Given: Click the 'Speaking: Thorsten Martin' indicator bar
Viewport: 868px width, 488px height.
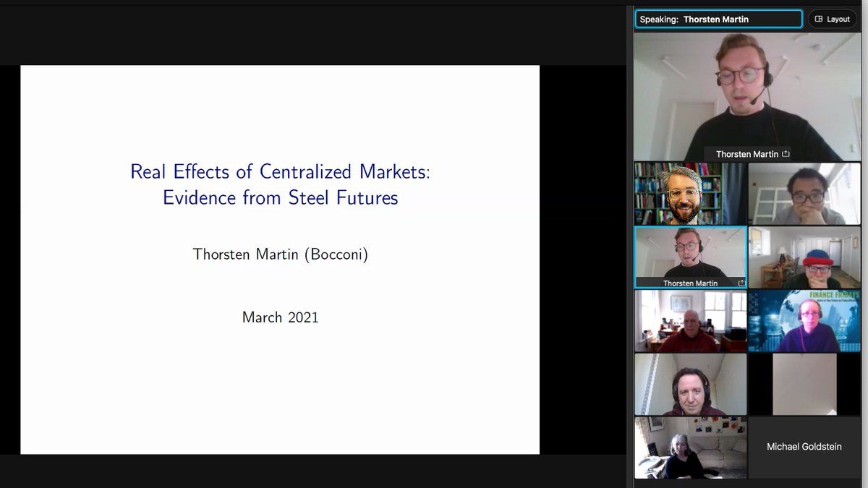Looking at the screenshot, I should (718, 20).
